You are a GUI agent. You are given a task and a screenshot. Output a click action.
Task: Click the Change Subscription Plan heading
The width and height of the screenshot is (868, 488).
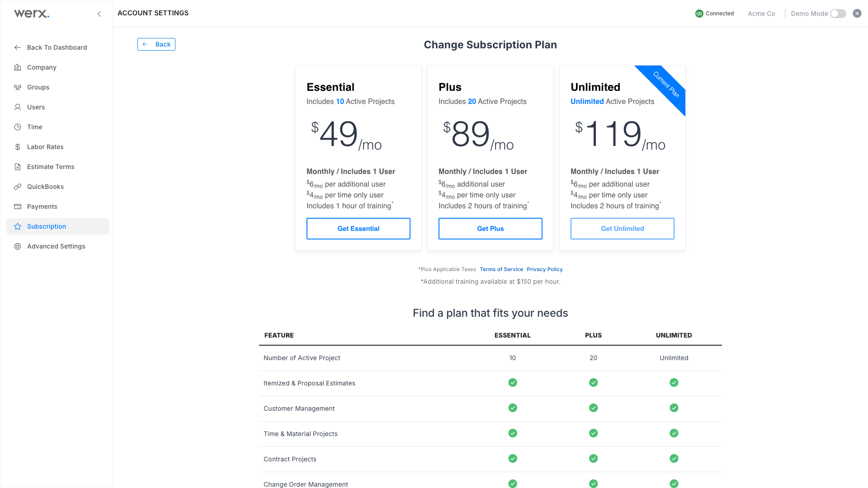point(491,45)
